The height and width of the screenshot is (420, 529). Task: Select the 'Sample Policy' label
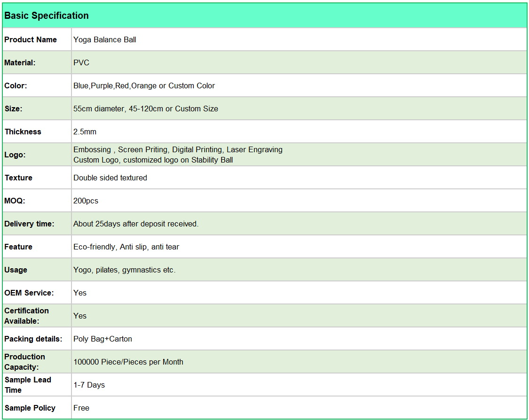[x=30, y=408]
